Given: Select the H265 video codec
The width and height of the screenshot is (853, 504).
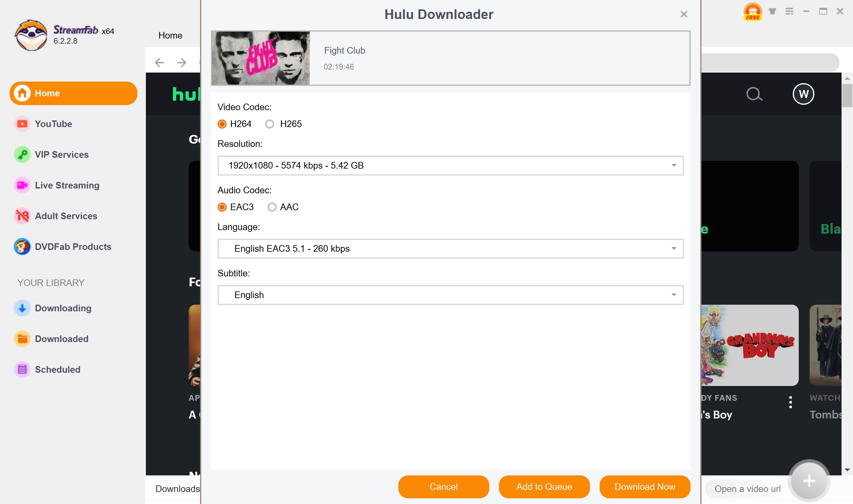Looking at the screenshot, I should pyautogui.click(x=269, y=124).
